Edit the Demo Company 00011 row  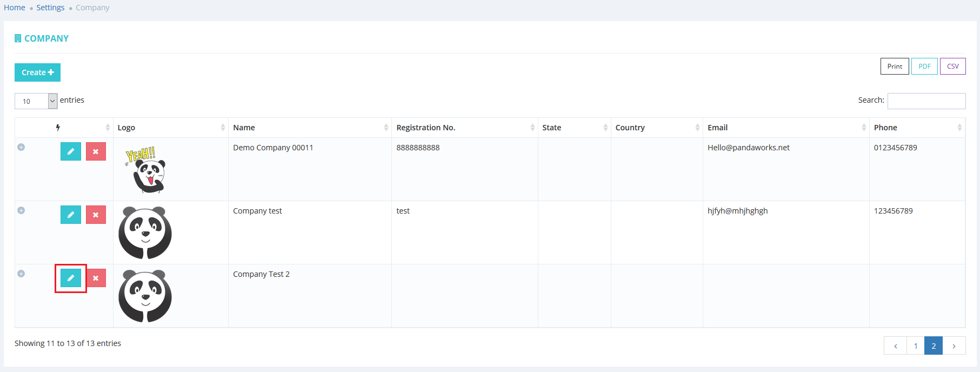[x=70, y=151]
